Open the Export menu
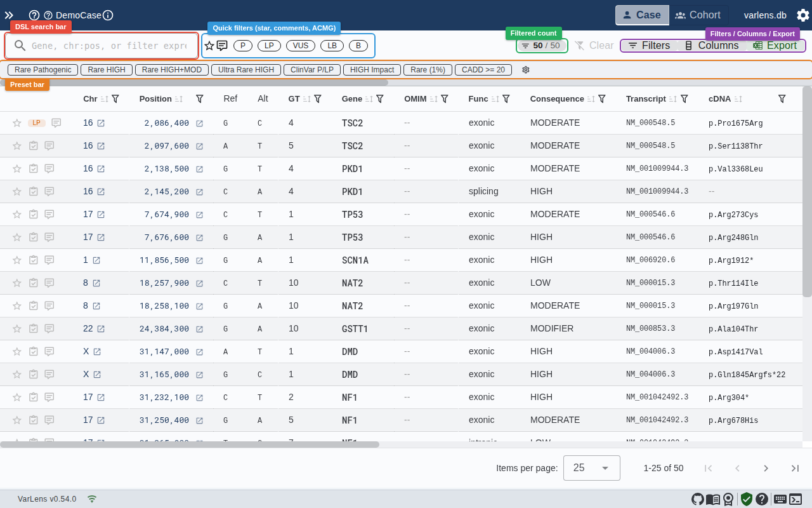812x508 pixels. click(x=776, y=45)
